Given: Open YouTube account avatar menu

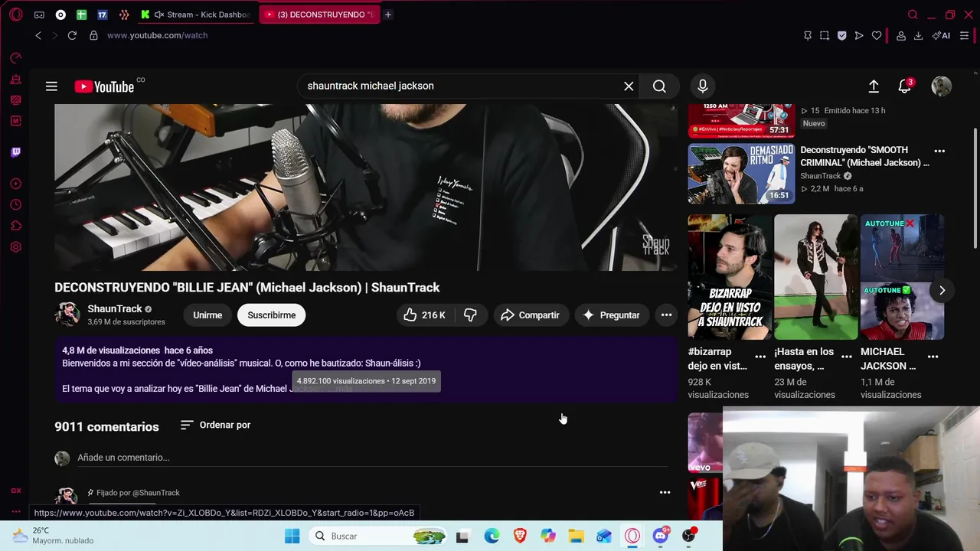Looking at the screenshot, I should tap(941, 86).
